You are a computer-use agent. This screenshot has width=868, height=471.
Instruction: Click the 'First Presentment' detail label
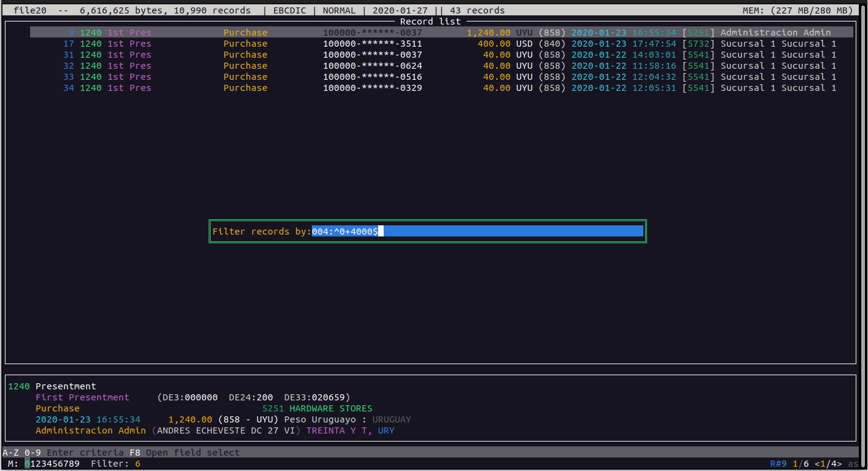pos(82,397)
